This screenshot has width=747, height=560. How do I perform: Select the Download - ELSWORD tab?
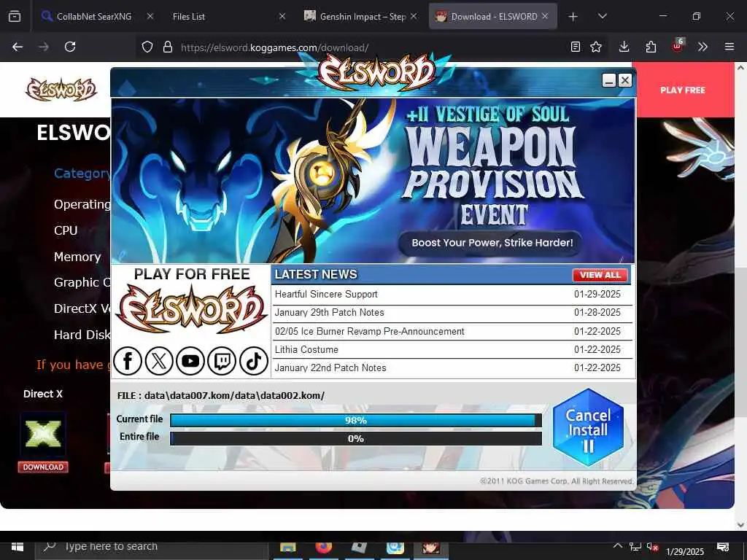point(494,17)
